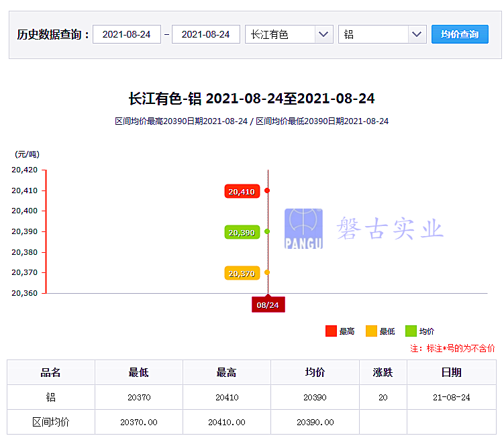This screenshot has height=444, width=504.
Task: Click the orange 20,370 data point
Action: (x=267, y=272)
